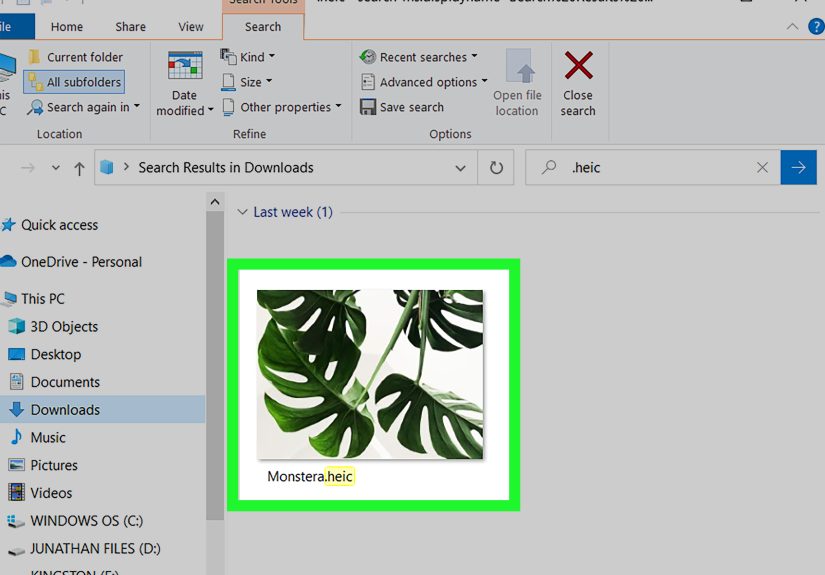The width and height of the screenshot is (825, 575).
Task: Click the blue search go arrow
Action: point(798,167)
